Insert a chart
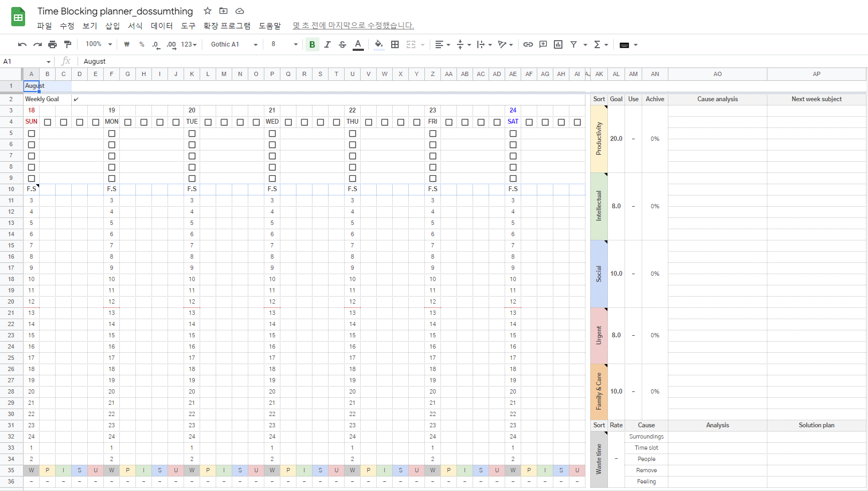This screenshot has height=491, width=868. 558,44
